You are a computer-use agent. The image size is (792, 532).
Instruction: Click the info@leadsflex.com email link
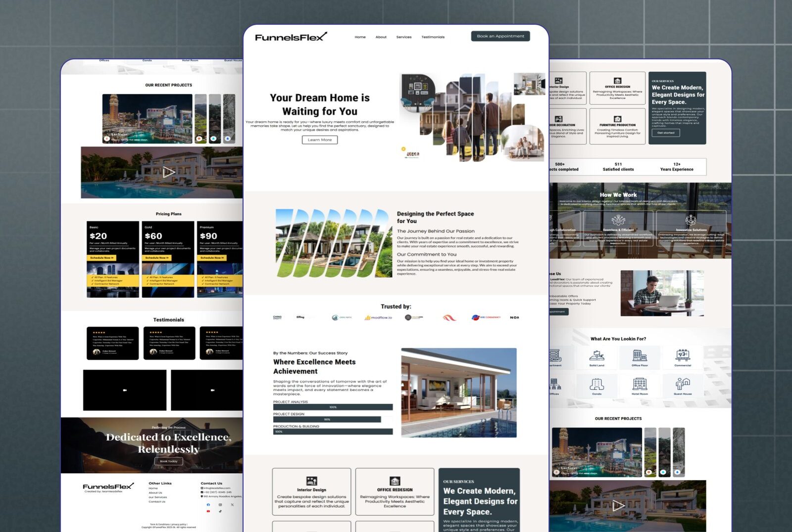pyautogui.click(x=217, y=488)
